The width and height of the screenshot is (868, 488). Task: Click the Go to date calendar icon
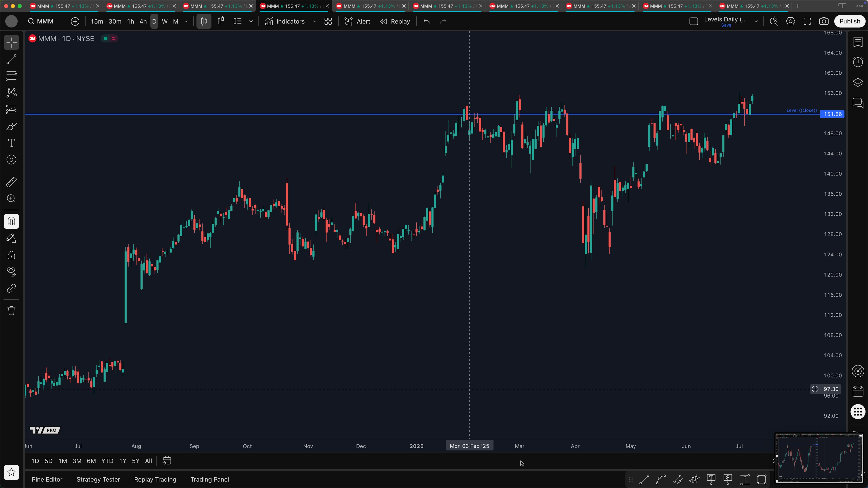pos(167,461)
